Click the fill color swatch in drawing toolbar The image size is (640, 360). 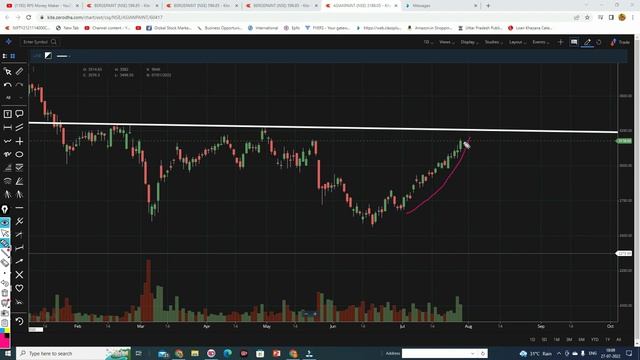coord(48,56)
